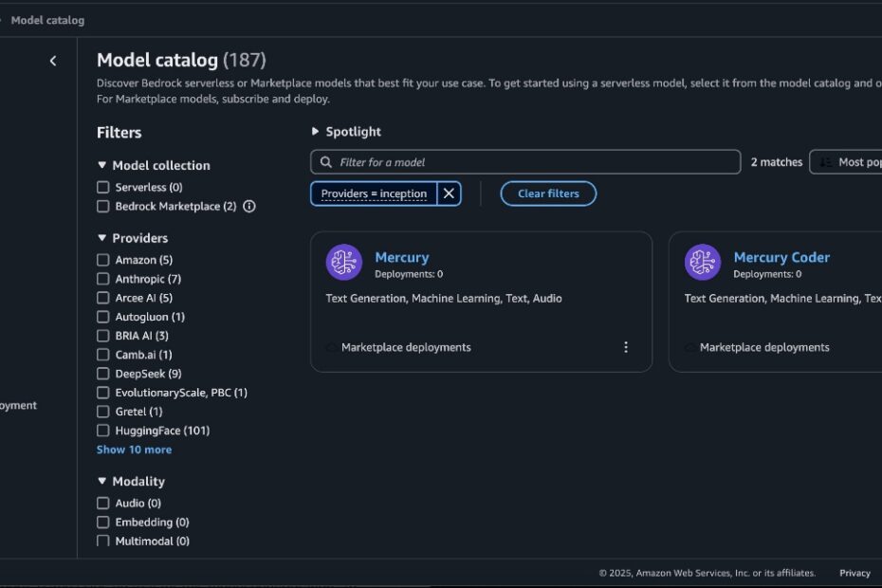Collapse the Providers filter section
The image size is (882, 588).
pyautogui.click(x=101, y=238)
